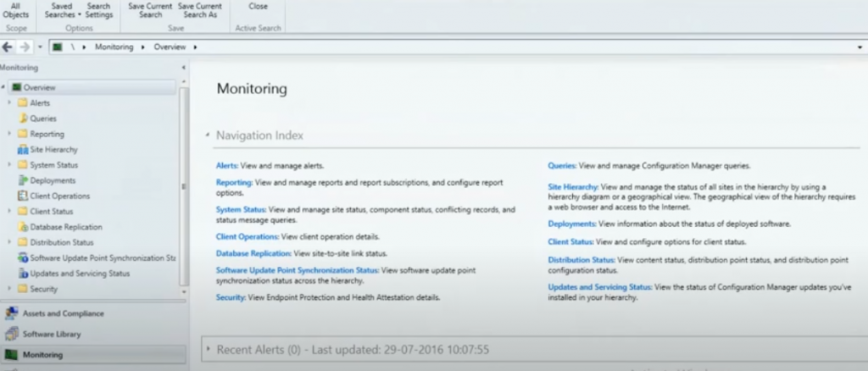The height and width of the screenshot is (371, 868).
Task: Click the Monitoring workspace icon
Action: (12, 354)
